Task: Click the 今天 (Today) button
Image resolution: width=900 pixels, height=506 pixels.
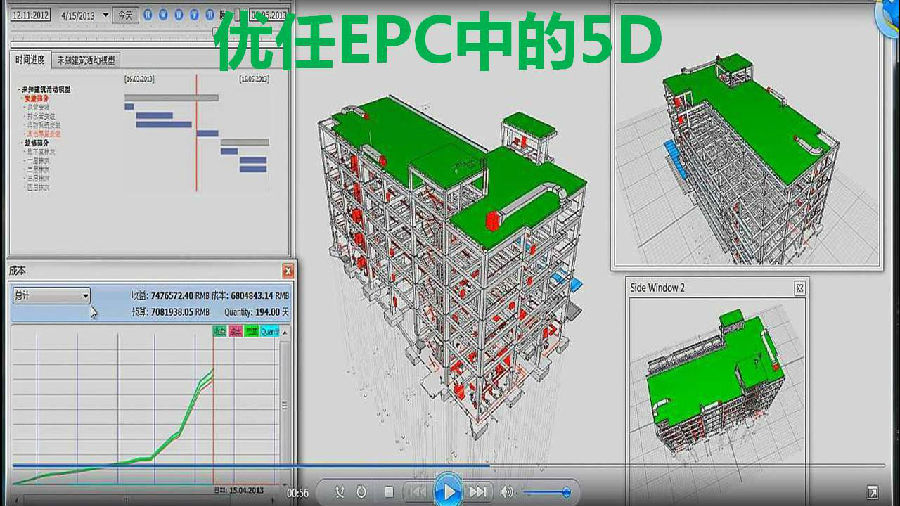Action: coord(125,15)
